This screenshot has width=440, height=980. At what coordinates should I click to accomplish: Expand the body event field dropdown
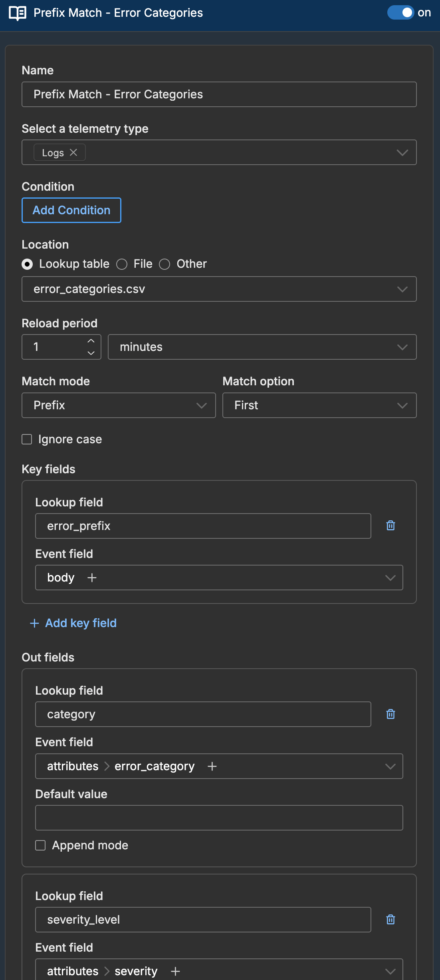(390, 578)
